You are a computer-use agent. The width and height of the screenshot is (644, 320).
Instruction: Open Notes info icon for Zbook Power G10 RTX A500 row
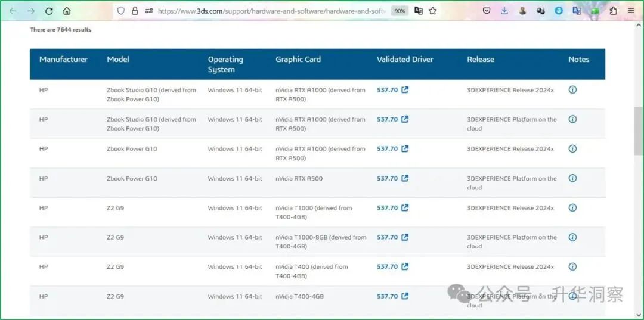click(572, 178)
